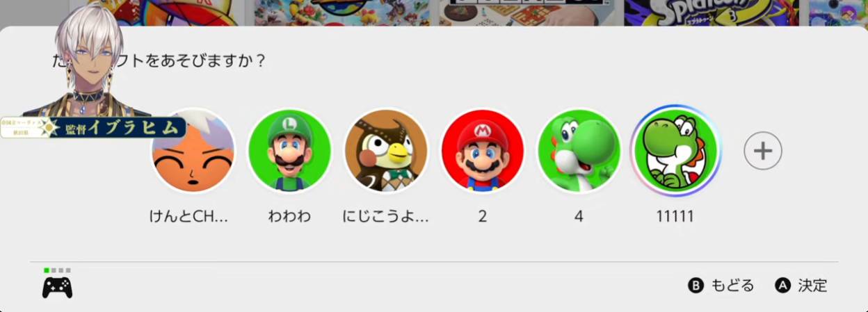The width and height of the screenshot is (868, 312).
Task: Open the board game collection thumbnail
Action: pos(527,13)
